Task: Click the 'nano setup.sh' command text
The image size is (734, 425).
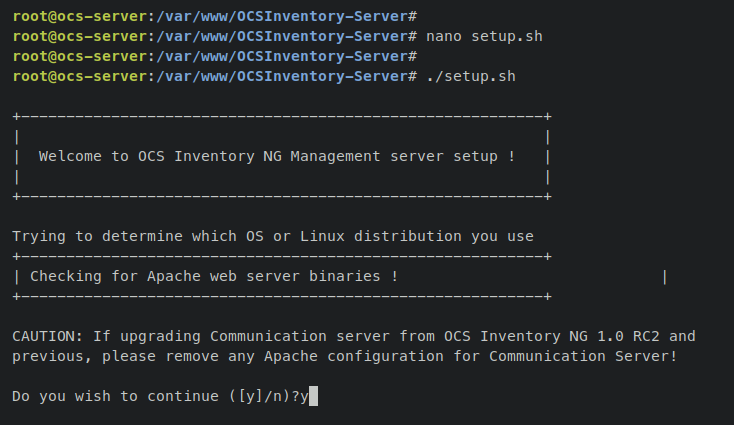Action: (x=484, y=37)
